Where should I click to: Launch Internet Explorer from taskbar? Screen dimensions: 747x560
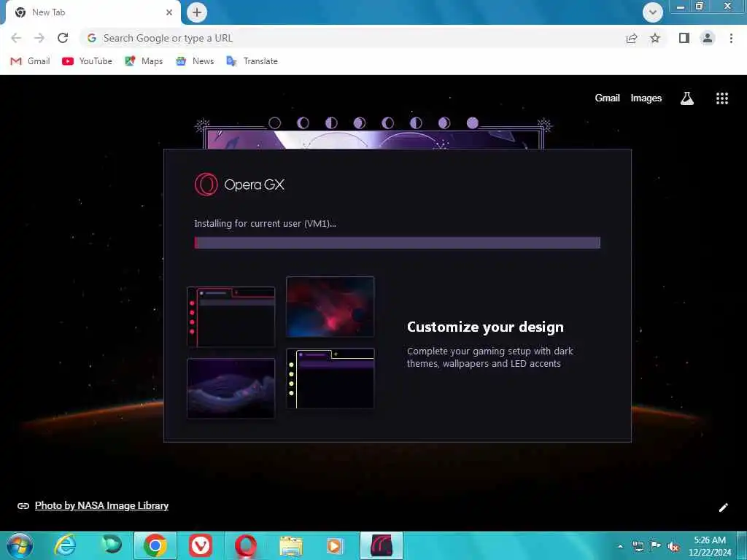tap(64, 545)
